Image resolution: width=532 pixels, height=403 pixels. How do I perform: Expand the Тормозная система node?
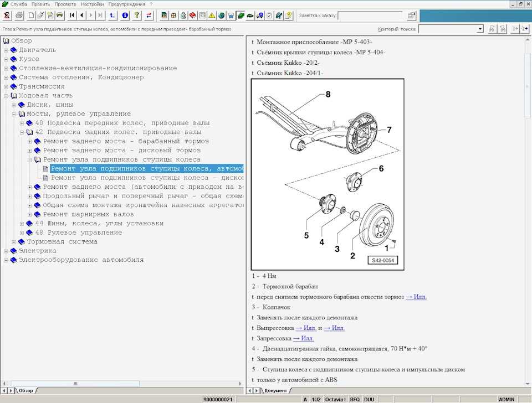(14, 242)
